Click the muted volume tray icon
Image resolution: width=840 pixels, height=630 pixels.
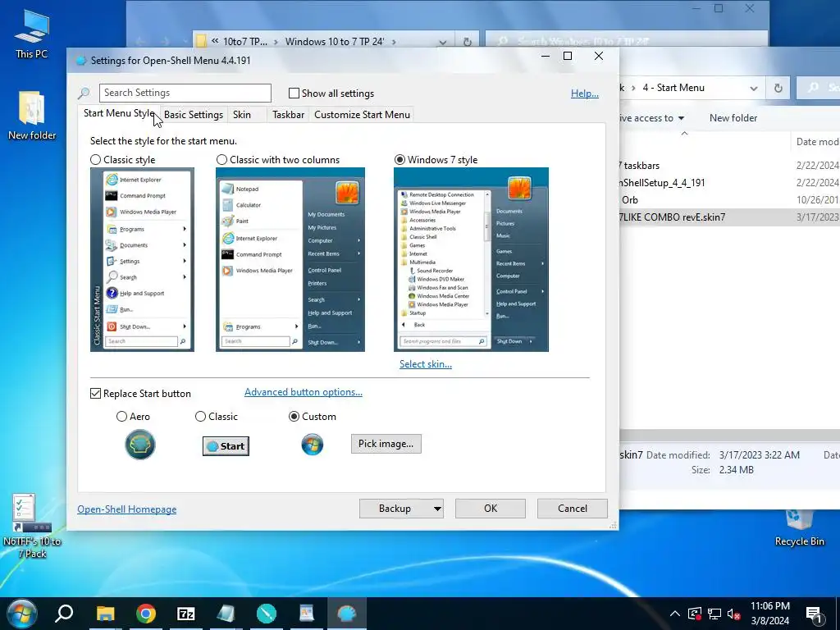tap(734, 614)
